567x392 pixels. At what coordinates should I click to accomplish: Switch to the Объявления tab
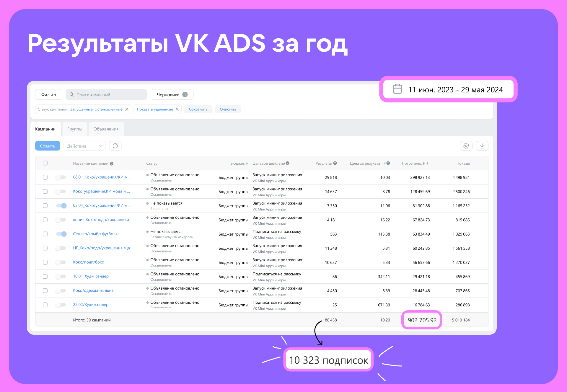pos(106,129)
